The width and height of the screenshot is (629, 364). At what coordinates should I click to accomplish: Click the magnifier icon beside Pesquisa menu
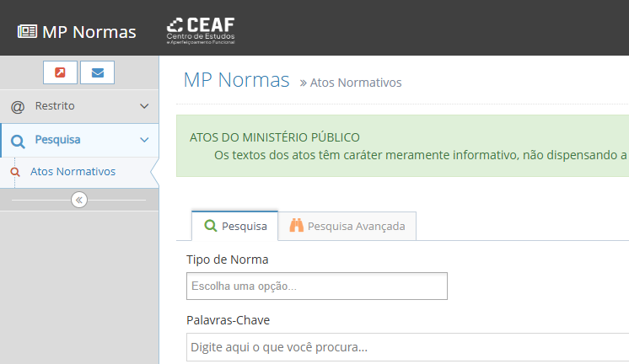click(x=18, y=141)
